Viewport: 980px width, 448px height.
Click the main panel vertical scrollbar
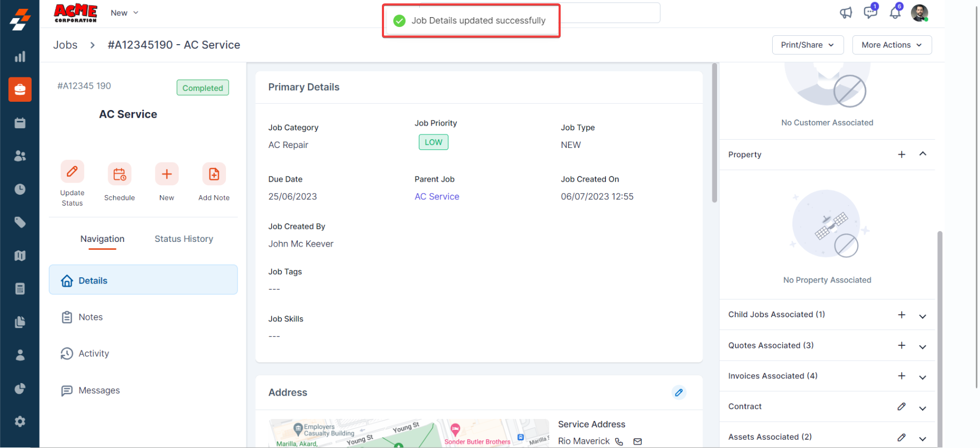coord(714,133)
